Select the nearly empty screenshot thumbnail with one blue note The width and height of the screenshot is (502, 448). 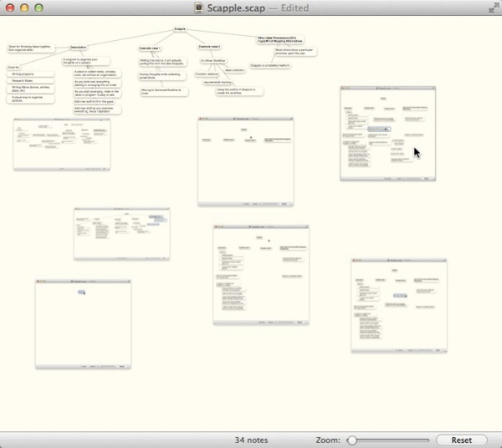83,324
